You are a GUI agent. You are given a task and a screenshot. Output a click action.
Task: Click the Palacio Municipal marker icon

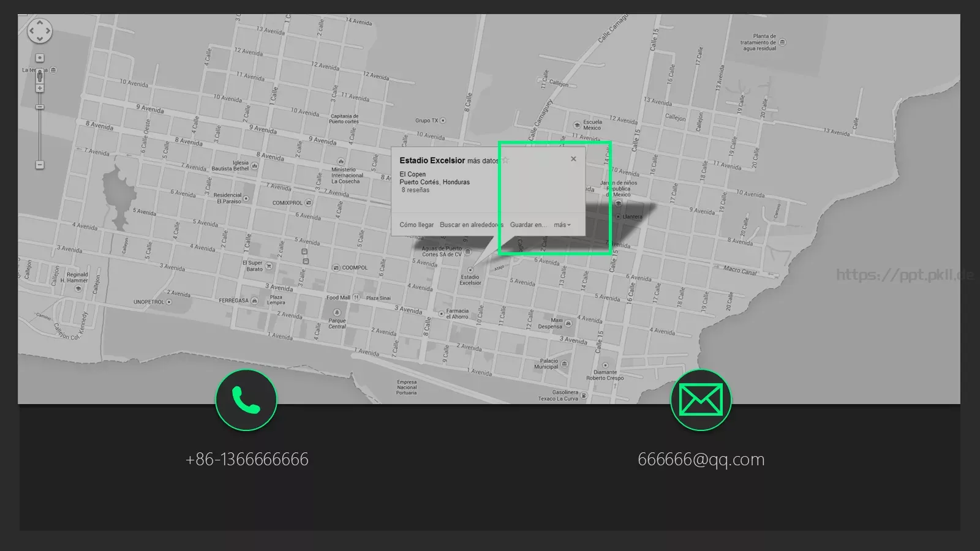(564, 364)
